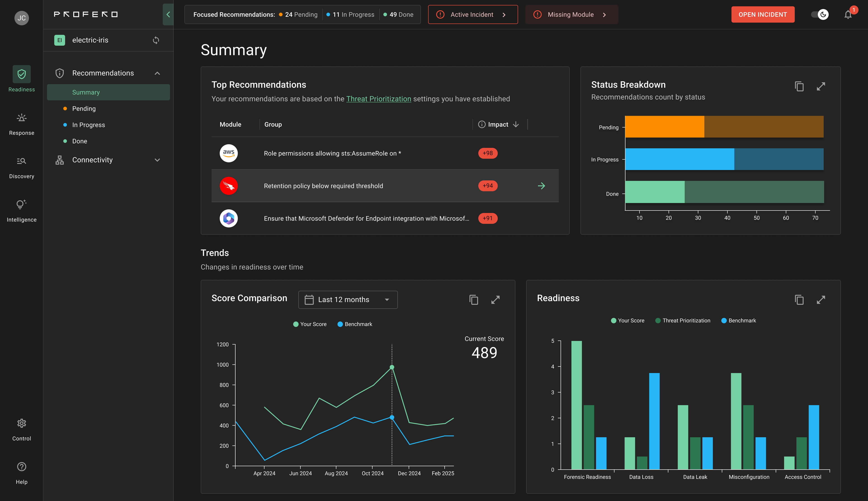Click the Help icon in the sidebar
868x501 pixels.
21,471
